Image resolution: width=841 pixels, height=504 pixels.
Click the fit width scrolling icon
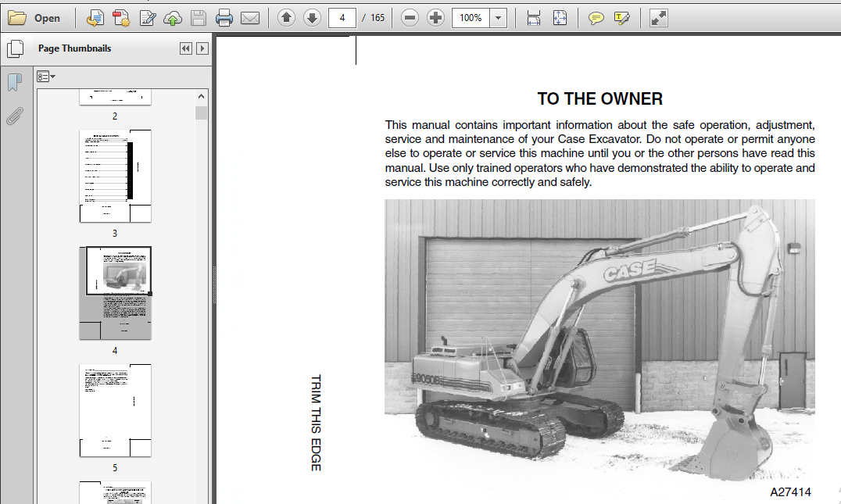(534, 18)
